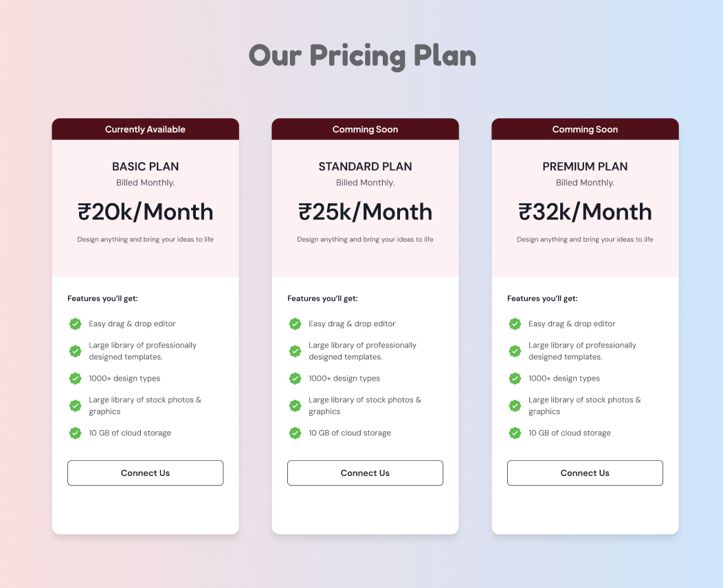Click the Currently Available banner
Image resolution: width=723 pixels, height=588 pixels.
click(x=145, y=129)
